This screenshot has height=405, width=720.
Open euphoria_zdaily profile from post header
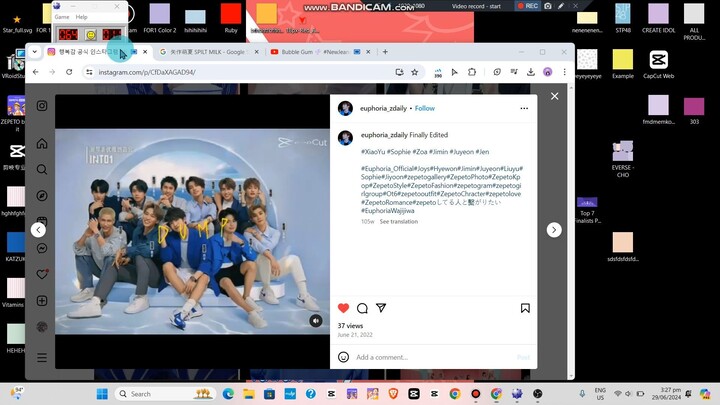coord(383,108)
